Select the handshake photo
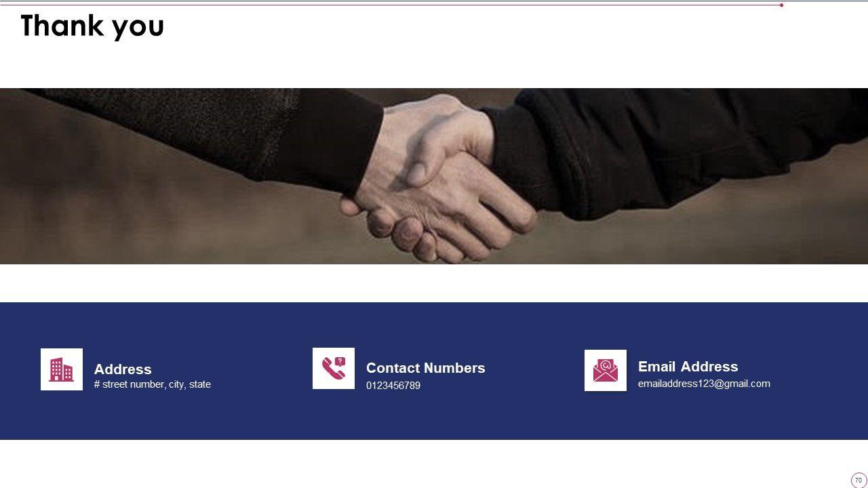Image resolution: width=868 pixels, height=488 pixels. tap(434, 176)
